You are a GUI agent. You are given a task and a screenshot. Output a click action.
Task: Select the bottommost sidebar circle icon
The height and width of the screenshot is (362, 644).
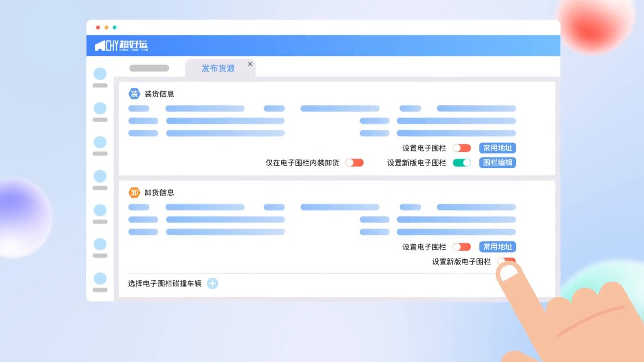(100, 278)
